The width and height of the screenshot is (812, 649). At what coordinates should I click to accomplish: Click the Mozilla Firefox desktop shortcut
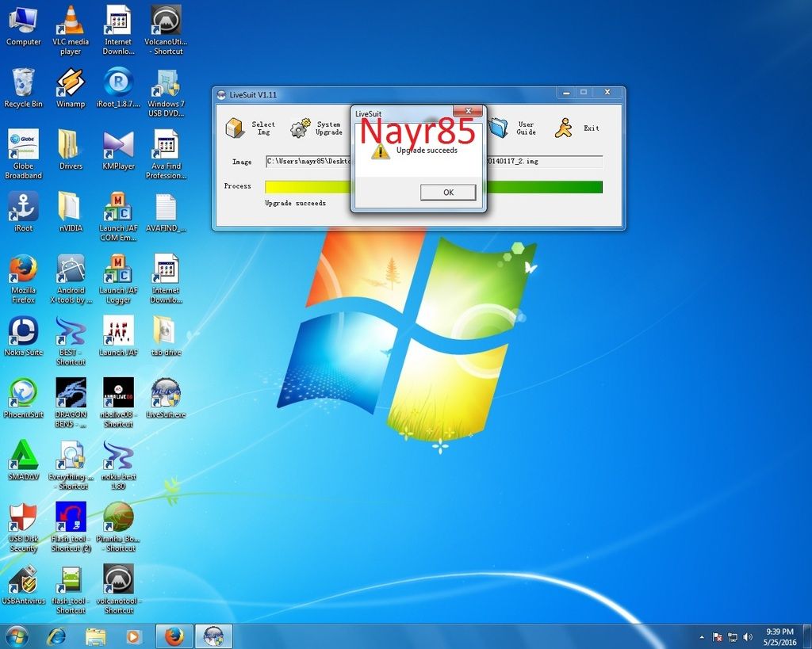(x=23, y=270)
